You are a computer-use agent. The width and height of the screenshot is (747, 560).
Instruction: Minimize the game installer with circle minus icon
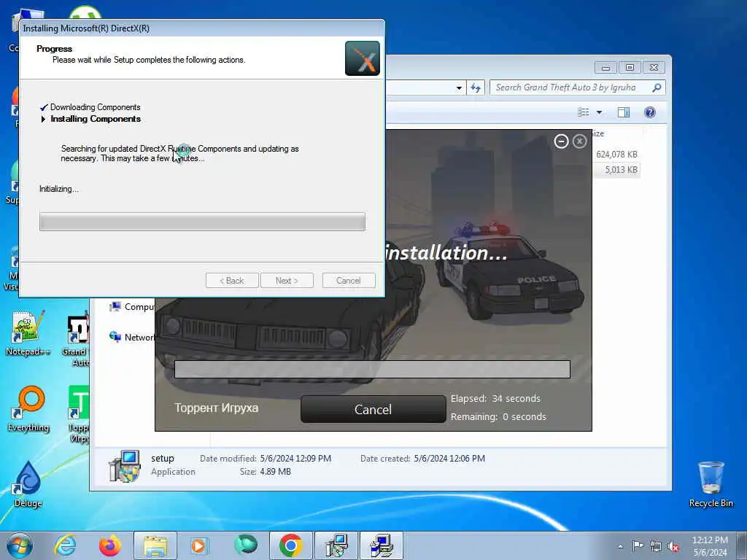tap(561, 141)
